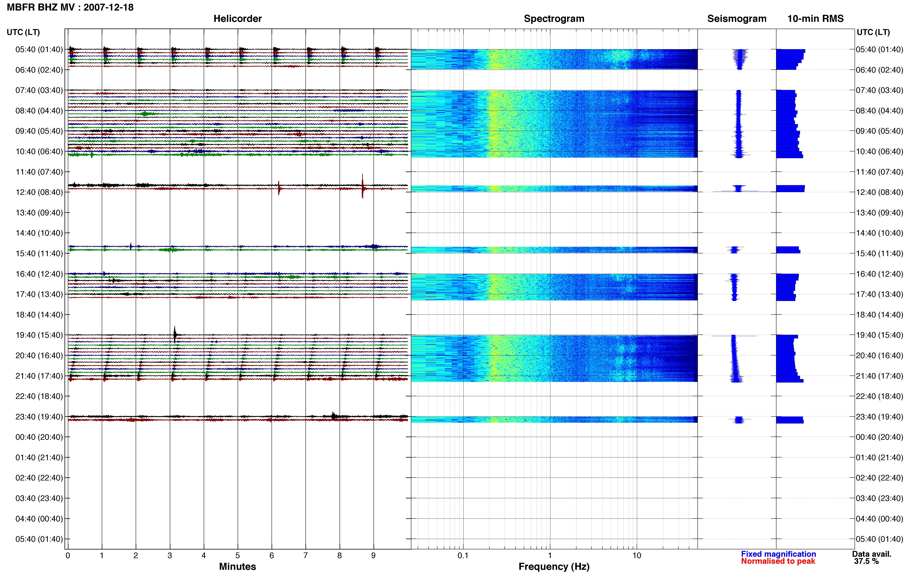Click the minute '9' tick on helicorder axis
This screenshot has width=924, height=578.
[373, 555]
